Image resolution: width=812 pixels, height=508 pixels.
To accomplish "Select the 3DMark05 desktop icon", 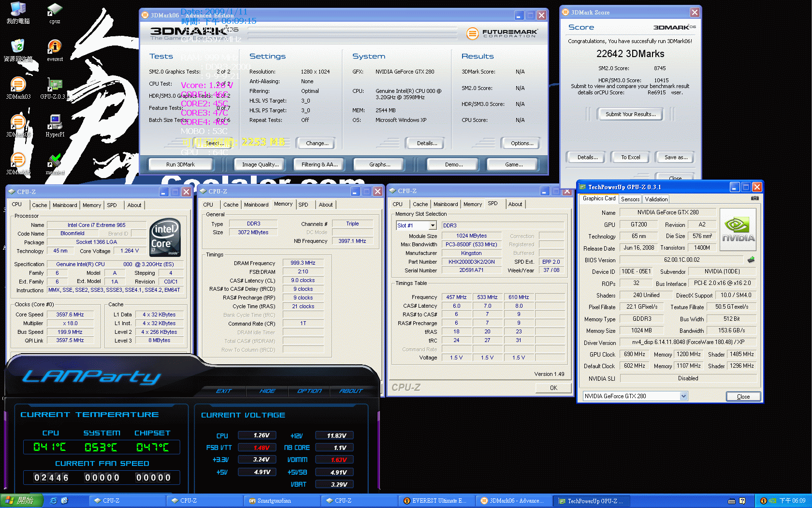I will (18, 126).
